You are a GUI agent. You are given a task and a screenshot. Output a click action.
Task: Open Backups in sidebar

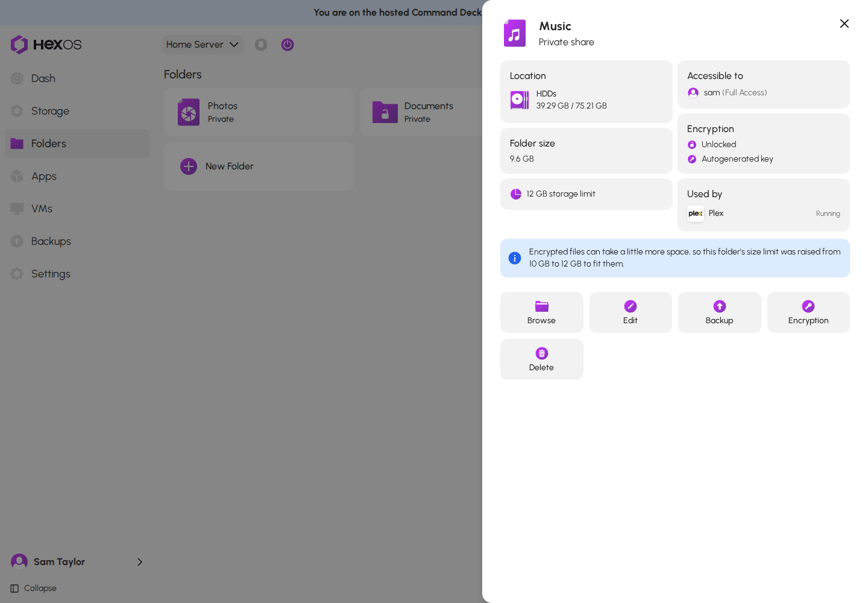tap(77, 241)
